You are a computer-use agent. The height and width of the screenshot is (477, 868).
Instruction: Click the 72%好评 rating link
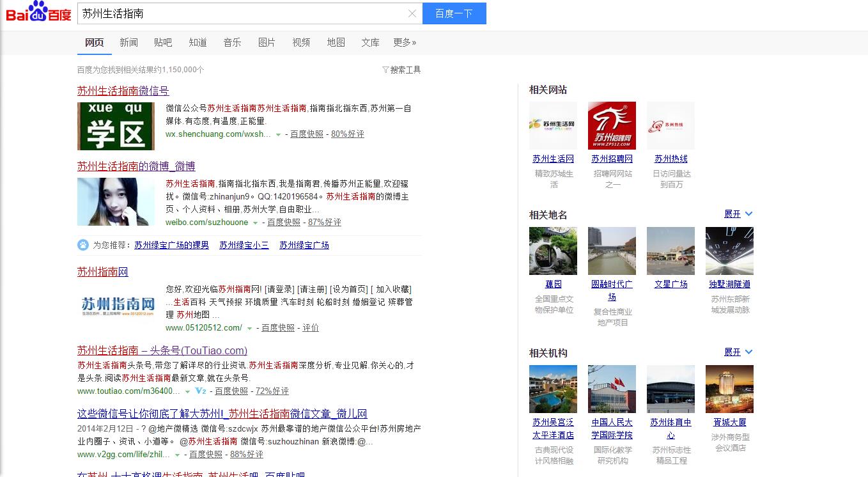[272, 391]
